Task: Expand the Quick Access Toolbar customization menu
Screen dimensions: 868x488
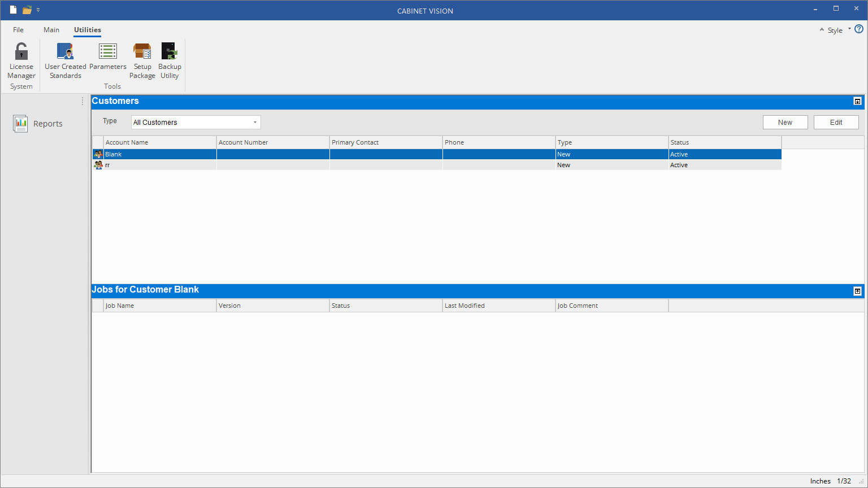Action: click(38, 10)
